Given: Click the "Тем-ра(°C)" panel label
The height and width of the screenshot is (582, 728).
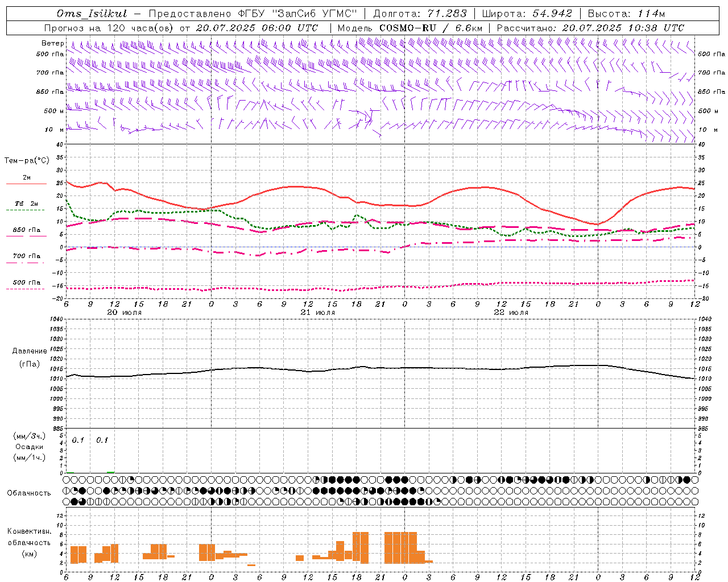Looking at the screenshot, I should point(27,161).
